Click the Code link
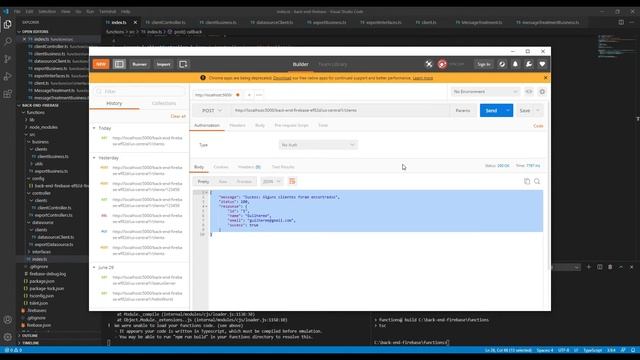 pyautogui.click(x=538, y=126)
